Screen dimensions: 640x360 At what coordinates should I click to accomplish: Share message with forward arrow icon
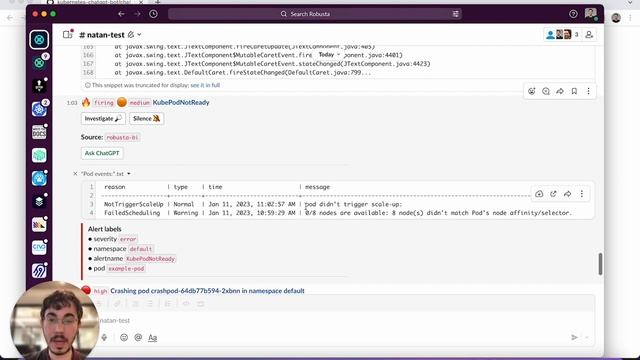click(x=560, y=91)
